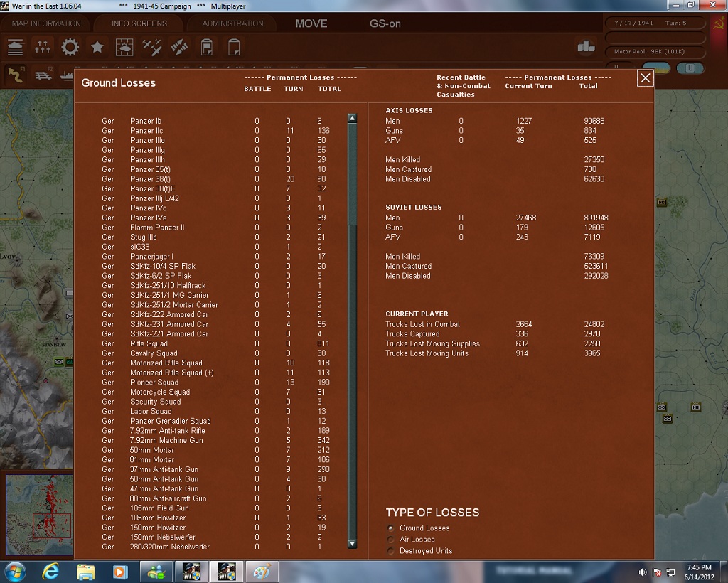Viewport: 728px width, 583px height.
Task: Select the ship naval transport mode icon
Action: pos(68,75)
